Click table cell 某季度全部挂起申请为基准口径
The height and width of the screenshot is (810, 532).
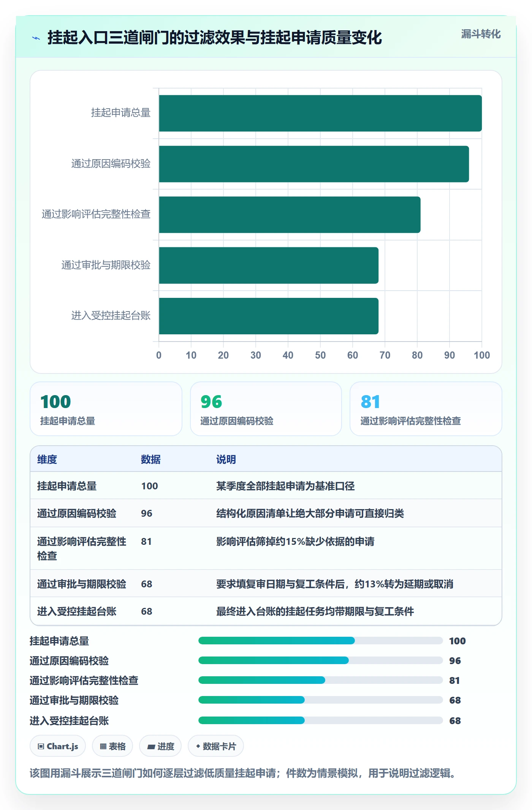pos(285,486)
